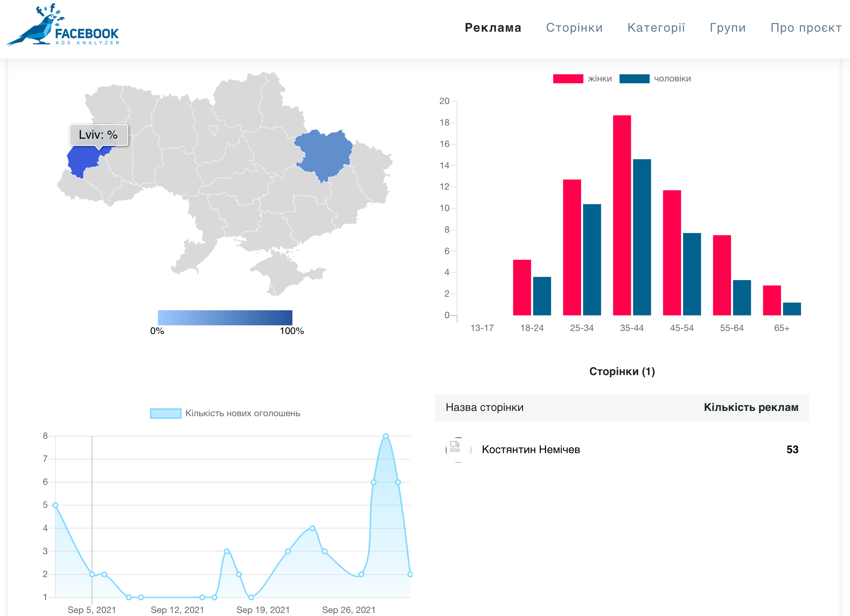The width and height of the screenshot is (850, 616).
Task: Open the Костянтин Немічев page link
Action: pyautogui.click(x=531, y=449)
